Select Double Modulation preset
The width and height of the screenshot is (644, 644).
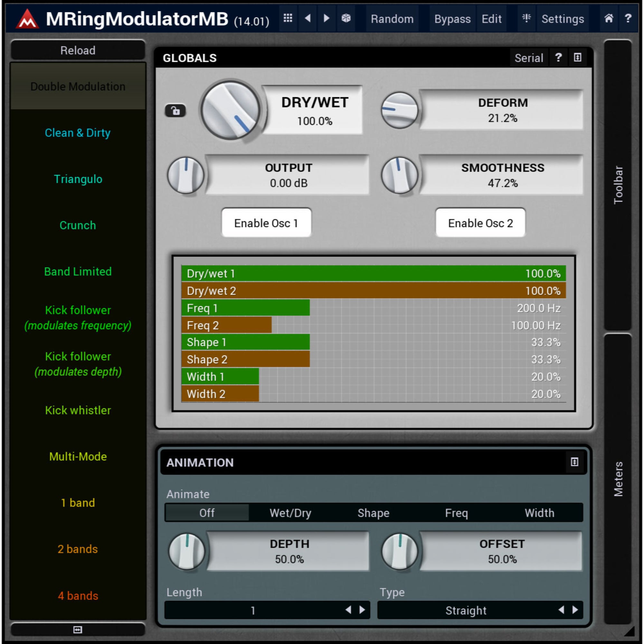click(78, 86)
